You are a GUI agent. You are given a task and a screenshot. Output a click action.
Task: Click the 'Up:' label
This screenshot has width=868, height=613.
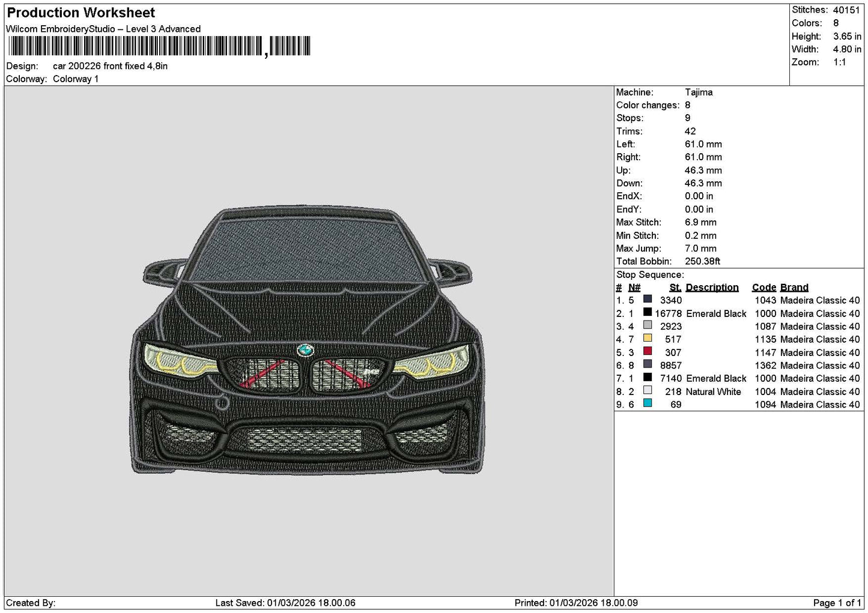tap(623, 171)
